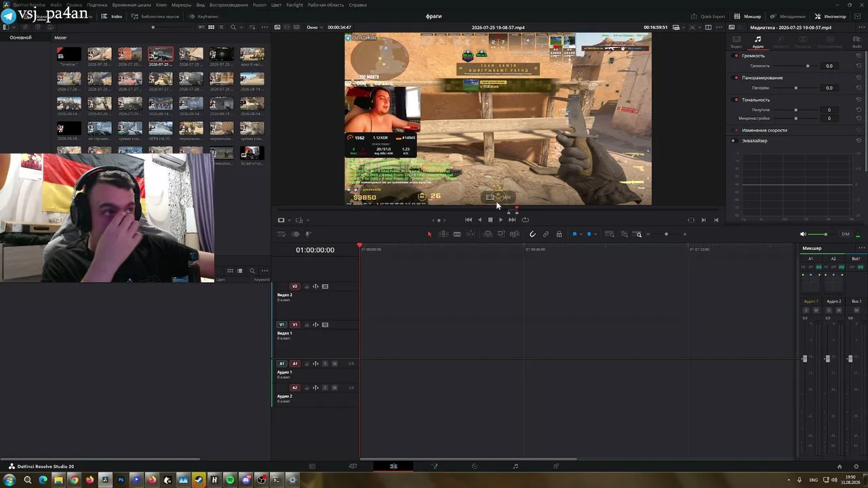Open the Fairlight menu

[294, 5]
